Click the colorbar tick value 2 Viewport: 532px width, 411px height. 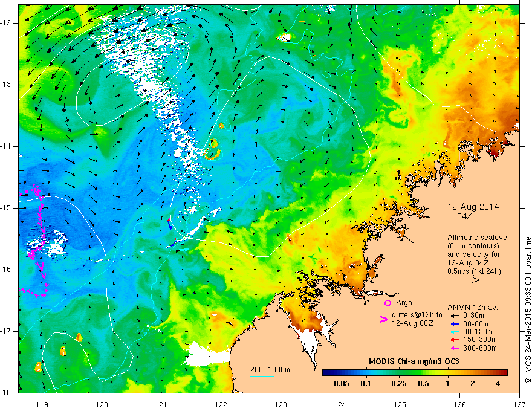[473, 384]
